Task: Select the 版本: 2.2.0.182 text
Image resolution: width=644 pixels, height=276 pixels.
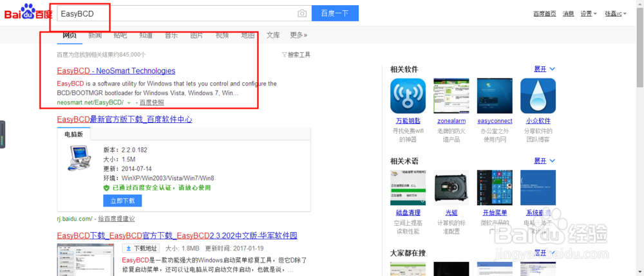Action: [x=126, y=150]
